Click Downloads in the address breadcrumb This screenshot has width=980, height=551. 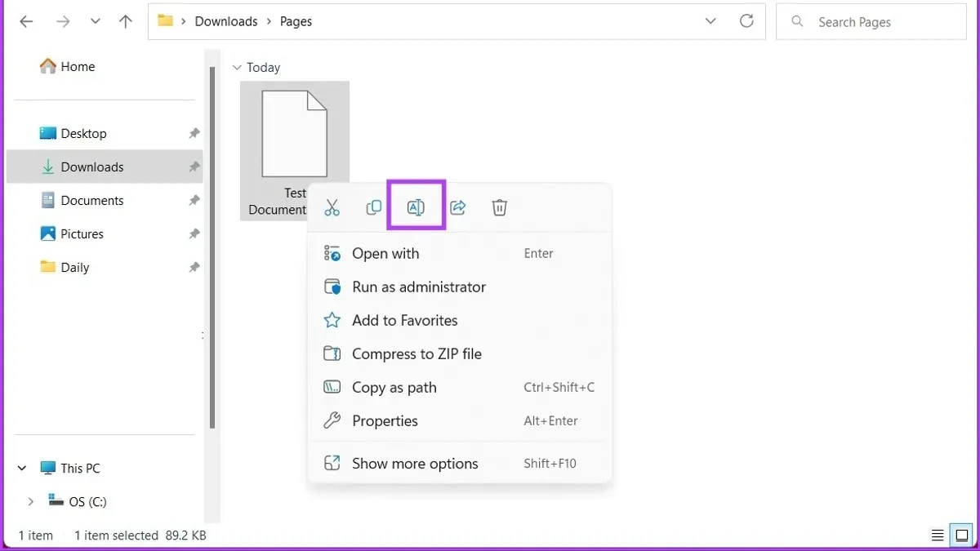click(x=226, y=22)
